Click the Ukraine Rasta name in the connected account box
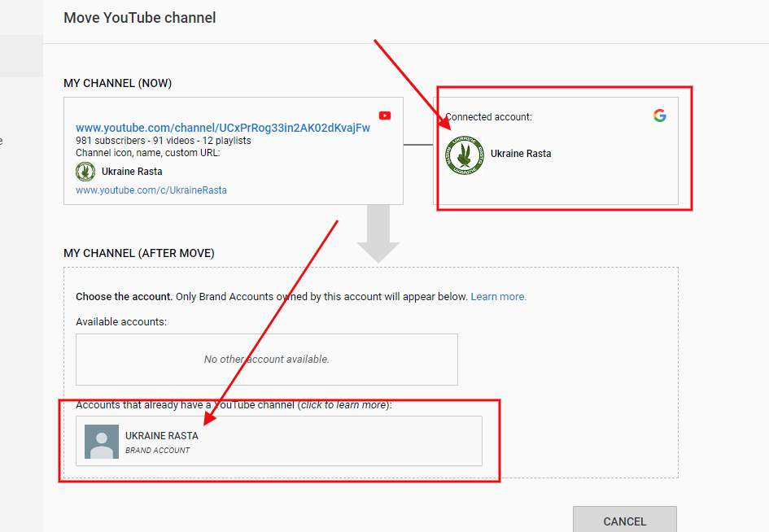 [521, 154]
